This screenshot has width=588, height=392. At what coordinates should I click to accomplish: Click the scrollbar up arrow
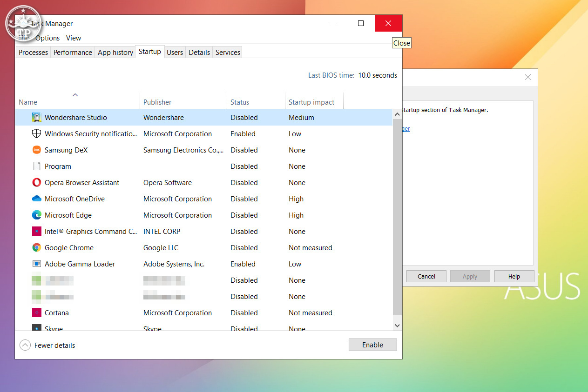tap(397, 114)
